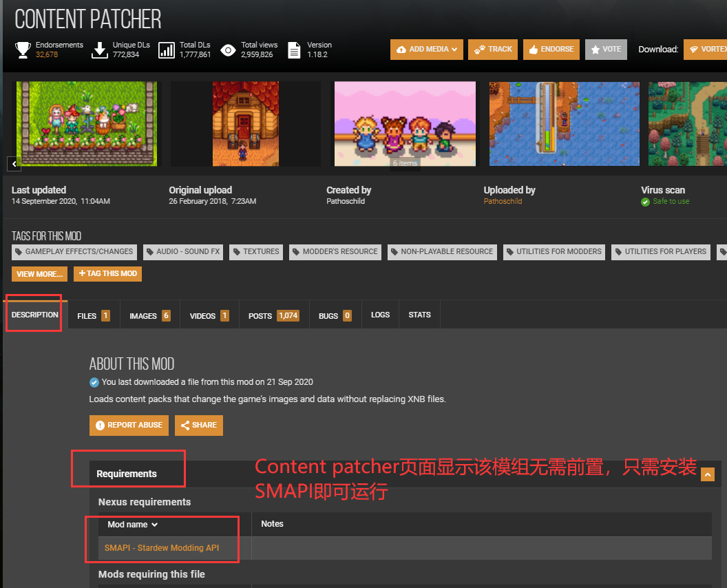Open the four children pink sky thumbnail
The height and width of the screenshot is (588, 727).
click(x=405, y=124)
